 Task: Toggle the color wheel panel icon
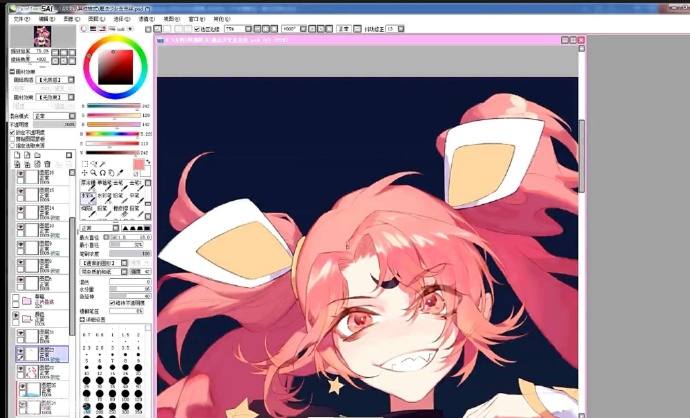click(84, 29)
